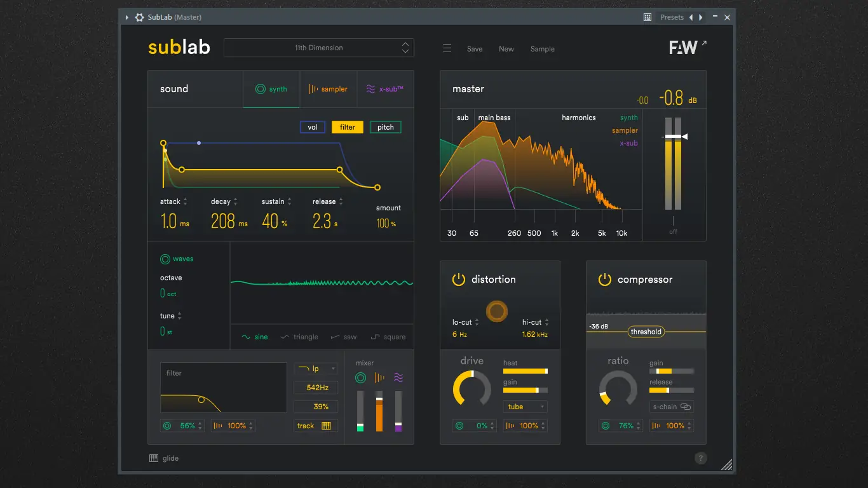
Task: Switch to the sampler tab
Action: [329, 89]
